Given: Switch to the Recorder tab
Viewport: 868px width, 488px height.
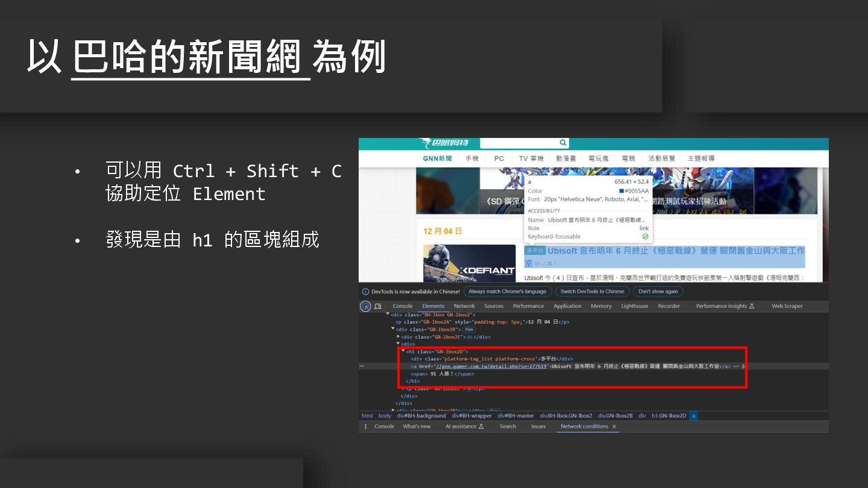Looking at the screenshot, I should point(669,306).
